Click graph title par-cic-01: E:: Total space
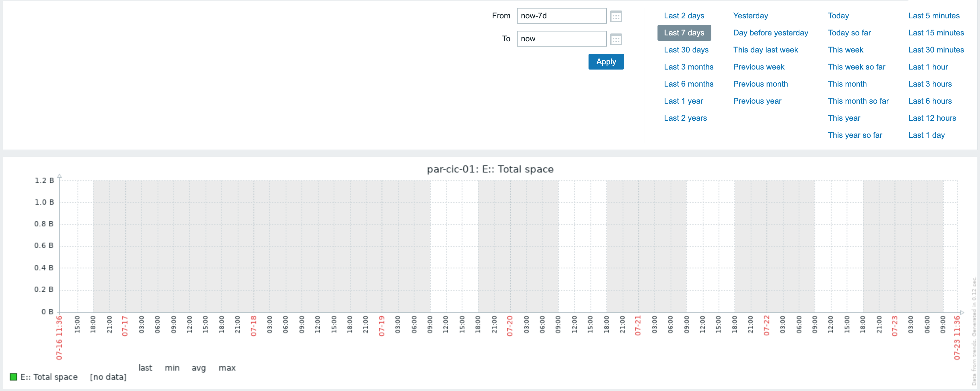Viewport: 980px width, 391px height. (x=490, y=169)
